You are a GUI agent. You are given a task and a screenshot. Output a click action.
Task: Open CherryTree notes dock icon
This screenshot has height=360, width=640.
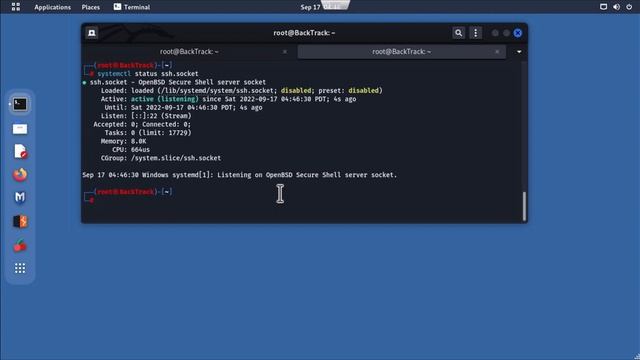coord(20,245)
